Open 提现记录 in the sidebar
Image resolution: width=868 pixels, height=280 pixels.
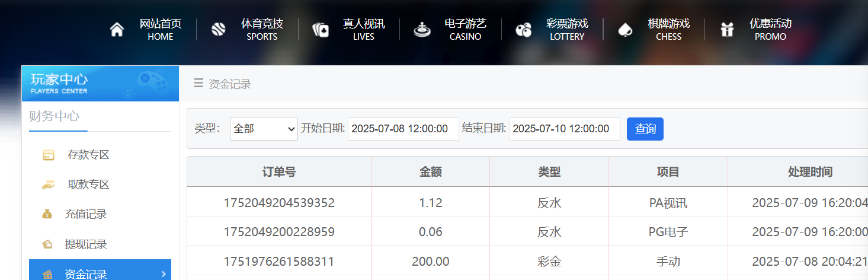[85, 244]
